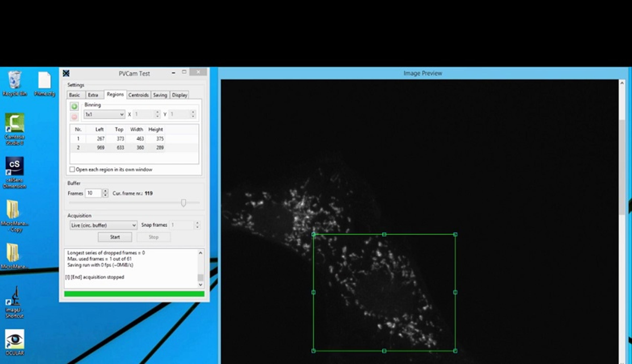Select region row 2 in the table
Viewport: 632px width, 364px height.
(118, 147)
